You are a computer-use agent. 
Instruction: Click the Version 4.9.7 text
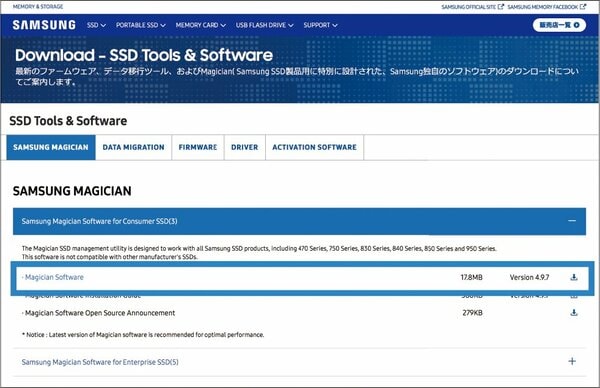[x=529, y=277]
